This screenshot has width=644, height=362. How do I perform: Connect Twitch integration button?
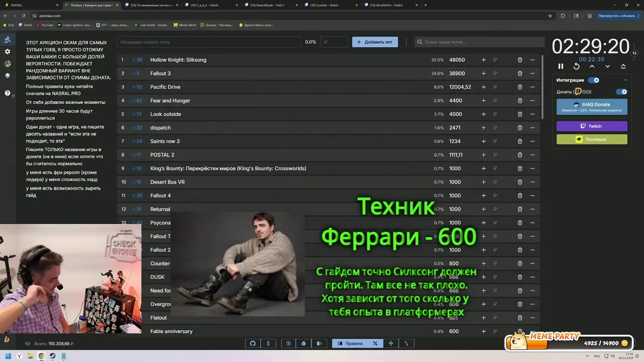(592, 126)
